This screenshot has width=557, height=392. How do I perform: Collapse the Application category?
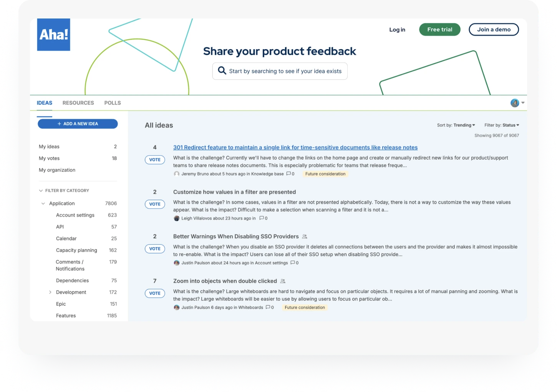[43, 203]
